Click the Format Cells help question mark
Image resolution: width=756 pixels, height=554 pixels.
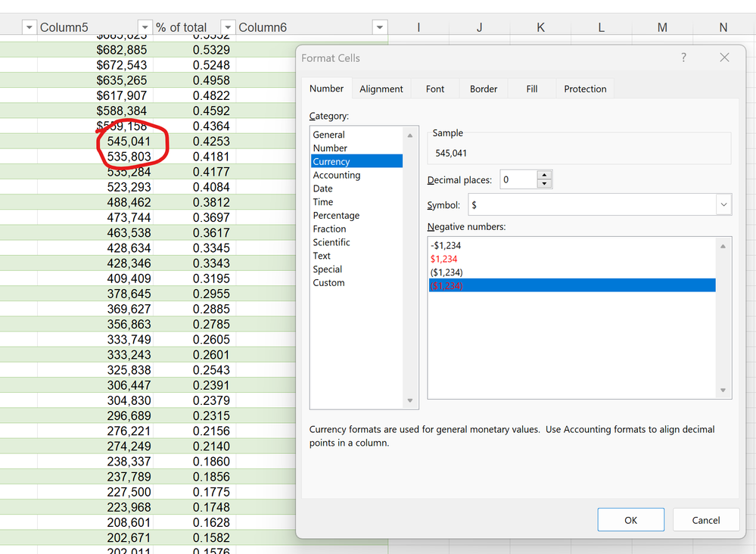click(683, 58)
